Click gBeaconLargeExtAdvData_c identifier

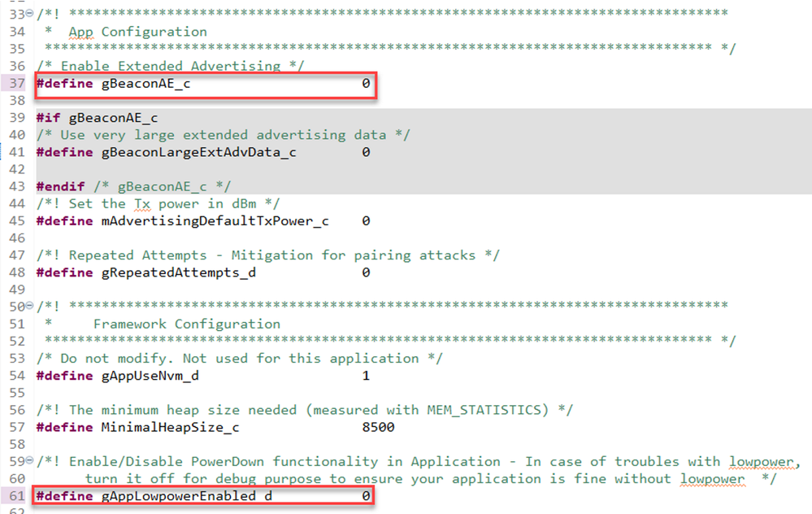(198, 152)
